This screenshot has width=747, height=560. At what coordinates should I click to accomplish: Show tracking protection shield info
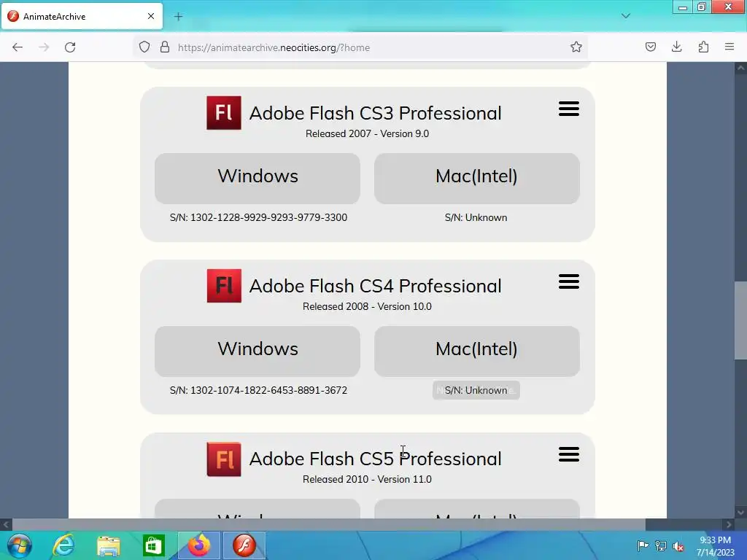coord(144,47)
